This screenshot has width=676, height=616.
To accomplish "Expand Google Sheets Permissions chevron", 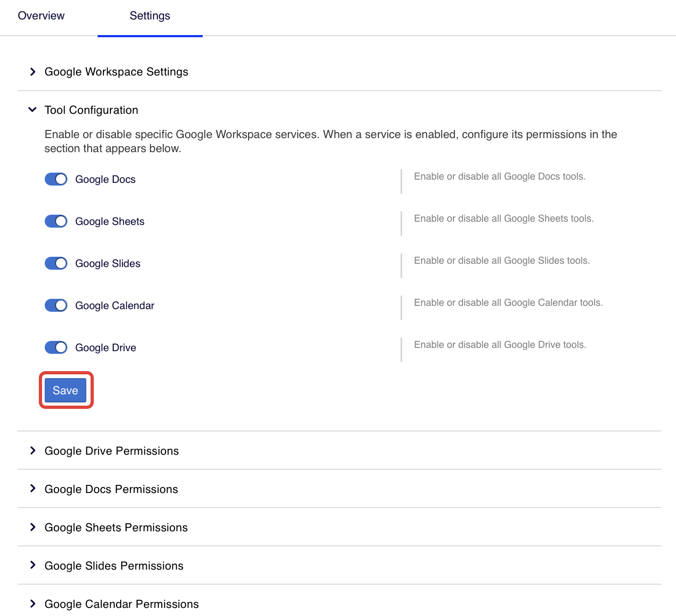I will pos(33,528).
